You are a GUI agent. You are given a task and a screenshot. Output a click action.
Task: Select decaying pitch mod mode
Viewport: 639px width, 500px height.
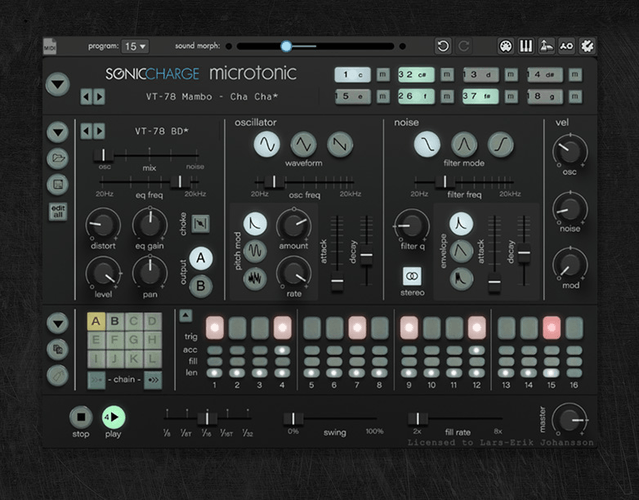point(255,223)
